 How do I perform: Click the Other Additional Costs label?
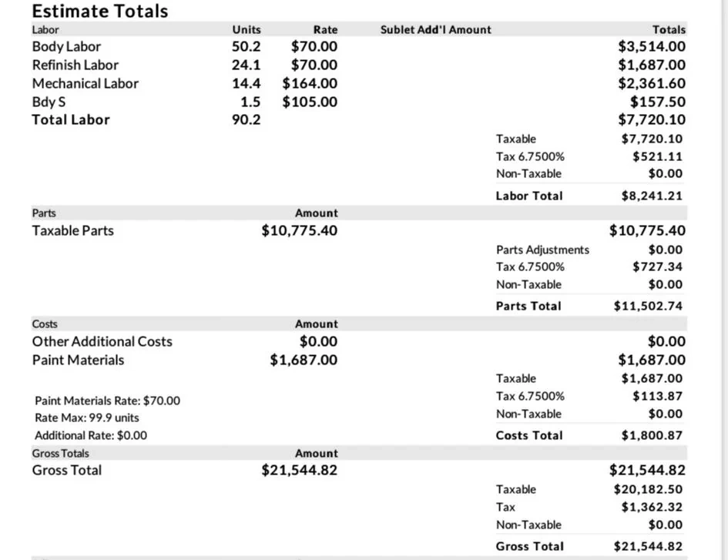[x=102, y=342]
